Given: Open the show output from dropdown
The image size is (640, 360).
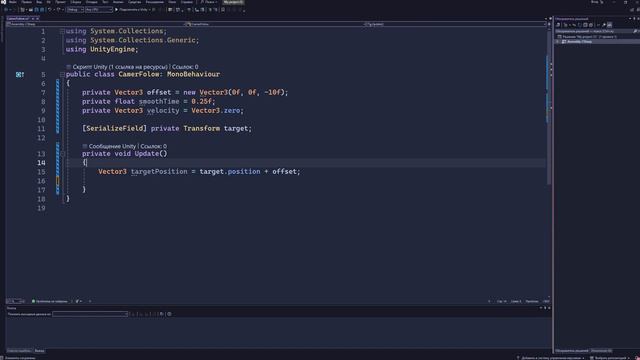Looking at the screenshot, I should pyautogui.click(x=90, y=314).
